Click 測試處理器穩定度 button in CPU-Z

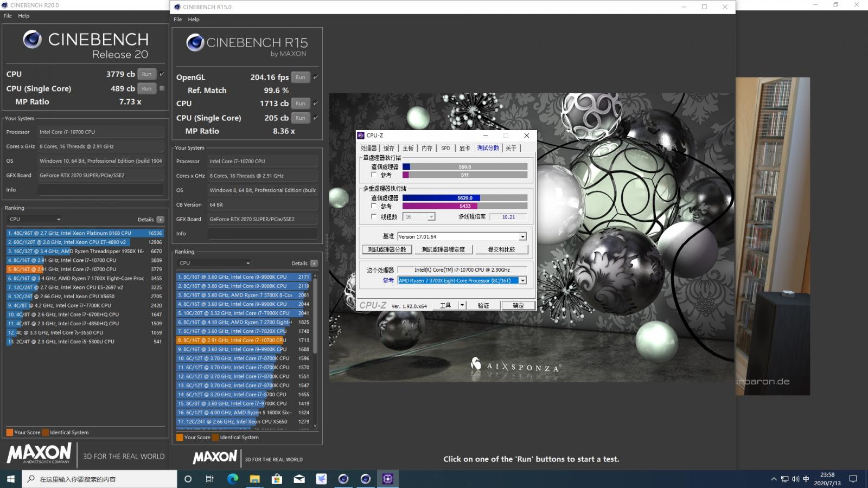click(x=443, y=249)
